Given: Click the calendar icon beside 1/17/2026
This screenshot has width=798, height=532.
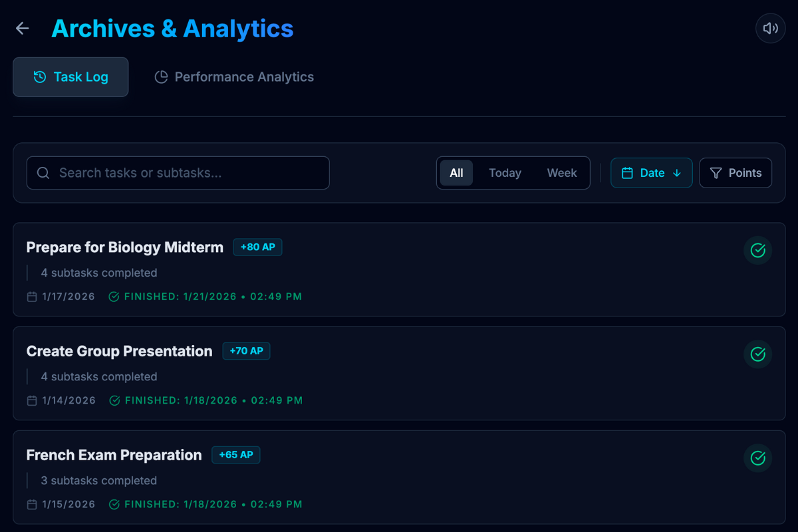Looking at the screenshot, I should pos(32,297).
